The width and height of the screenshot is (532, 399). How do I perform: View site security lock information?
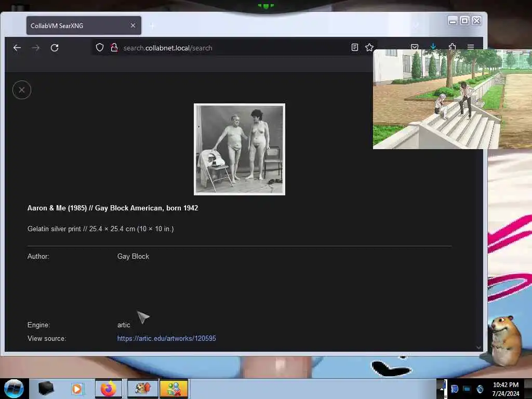pyautogui.click(x=114, y=47)
